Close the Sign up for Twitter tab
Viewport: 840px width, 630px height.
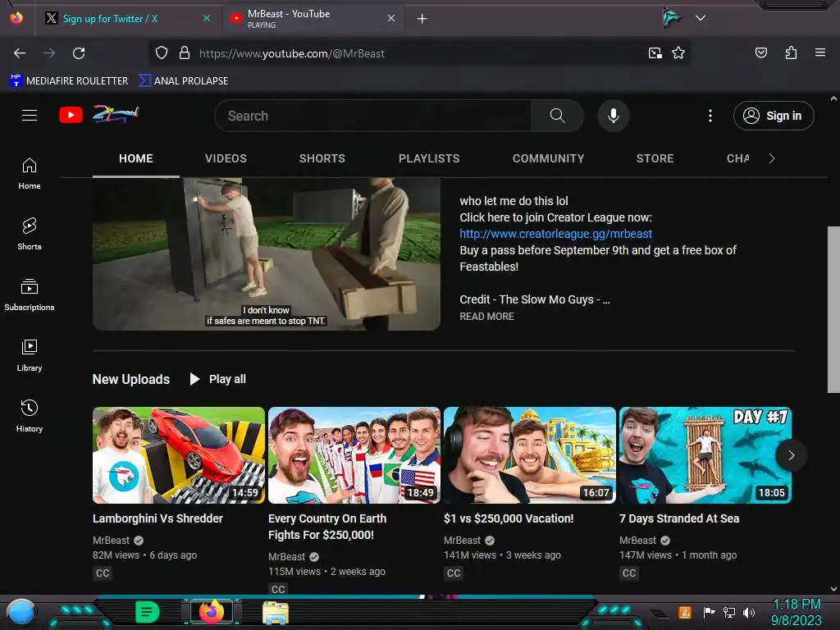tap(206, 18)
